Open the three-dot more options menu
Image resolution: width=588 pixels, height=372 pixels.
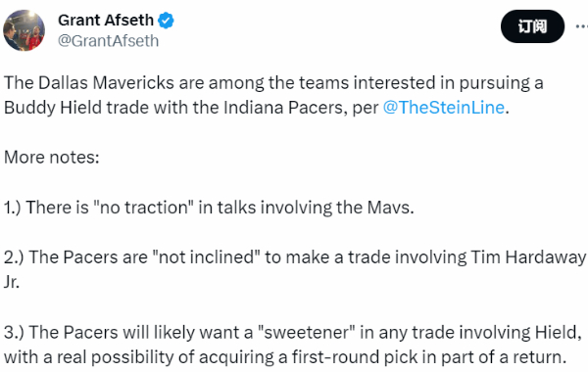pos(581,26)
